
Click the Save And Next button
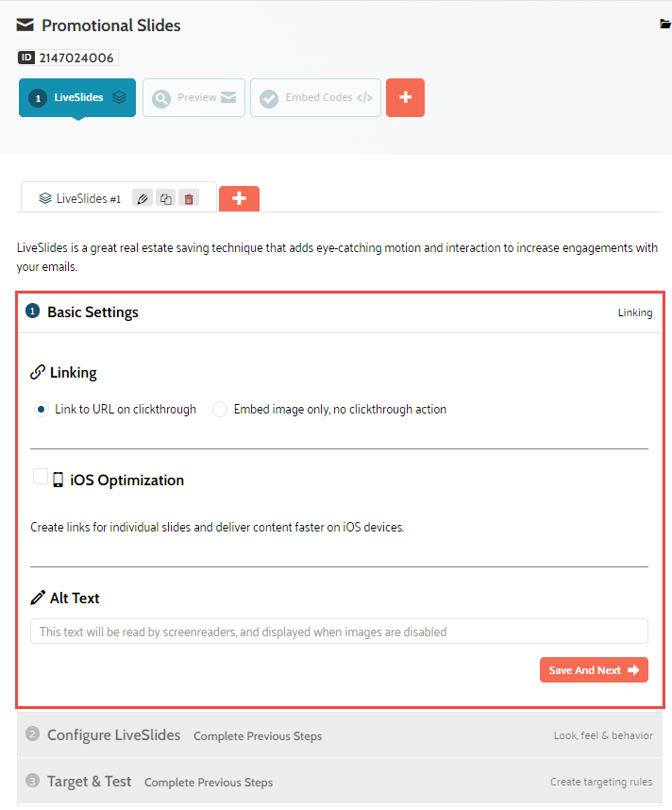tap(594, 669)
